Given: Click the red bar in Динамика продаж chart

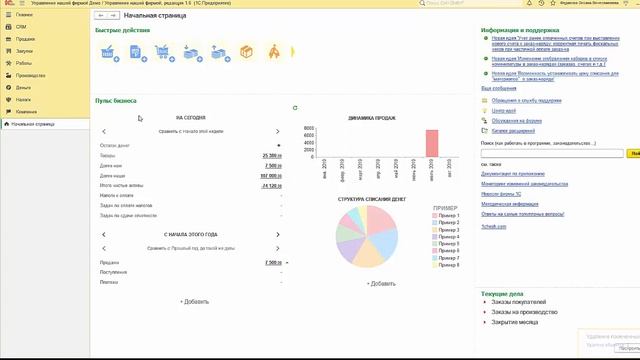Looking at the screenshot, I should [x=432, y=143].
